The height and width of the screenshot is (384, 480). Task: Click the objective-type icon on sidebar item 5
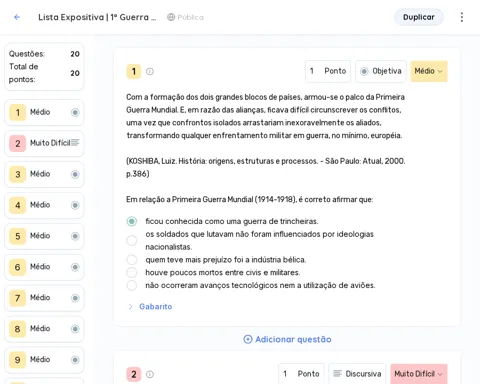75,236
